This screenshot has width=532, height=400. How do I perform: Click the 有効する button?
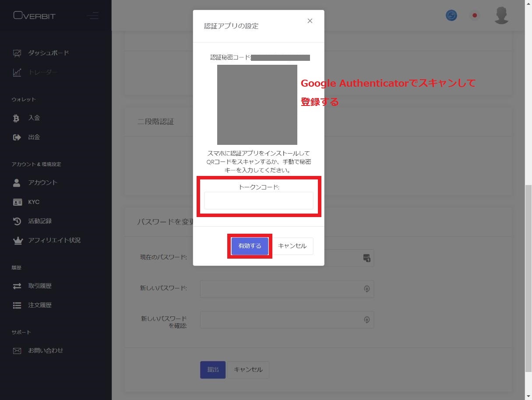click(250, 246)
